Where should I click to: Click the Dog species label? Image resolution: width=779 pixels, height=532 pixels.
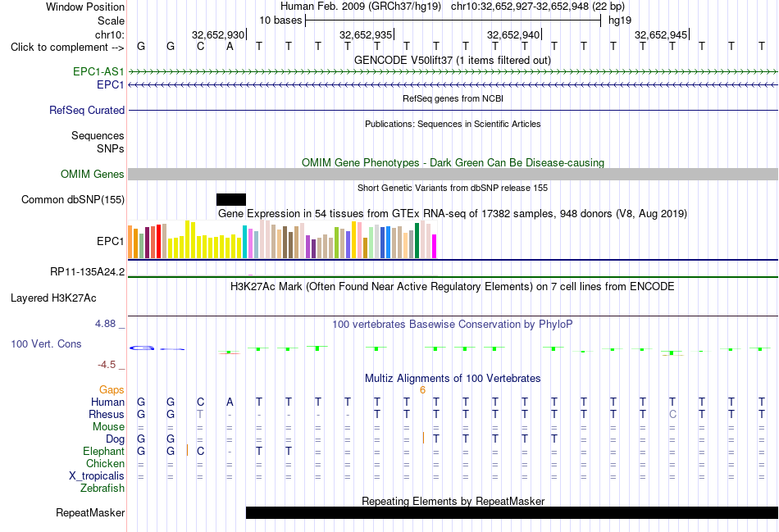(x=115, y=439)
